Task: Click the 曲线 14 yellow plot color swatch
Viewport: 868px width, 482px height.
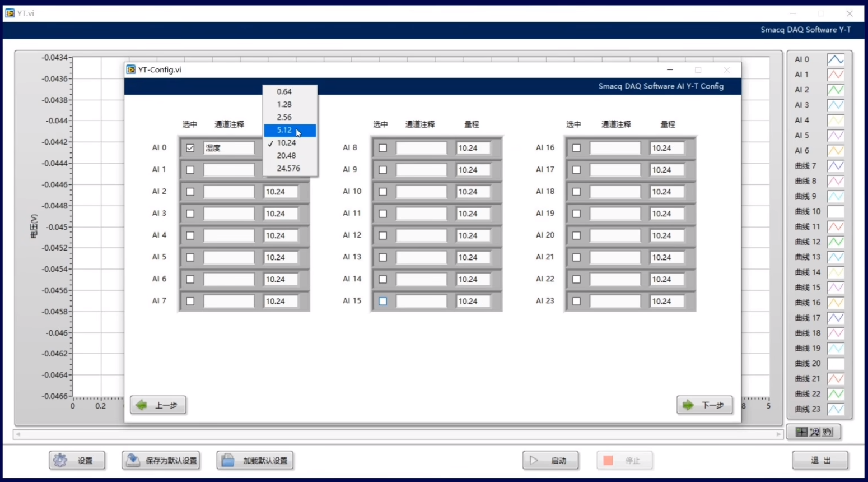Action: click(x=835, y=272)
